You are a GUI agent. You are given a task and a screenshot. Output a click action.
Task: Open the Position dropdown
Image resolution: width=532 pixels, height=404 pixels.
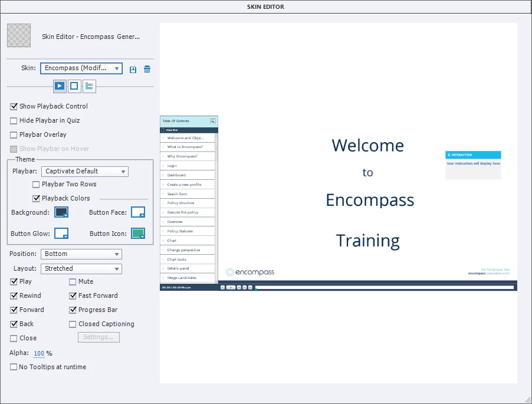tap(81, 254)
